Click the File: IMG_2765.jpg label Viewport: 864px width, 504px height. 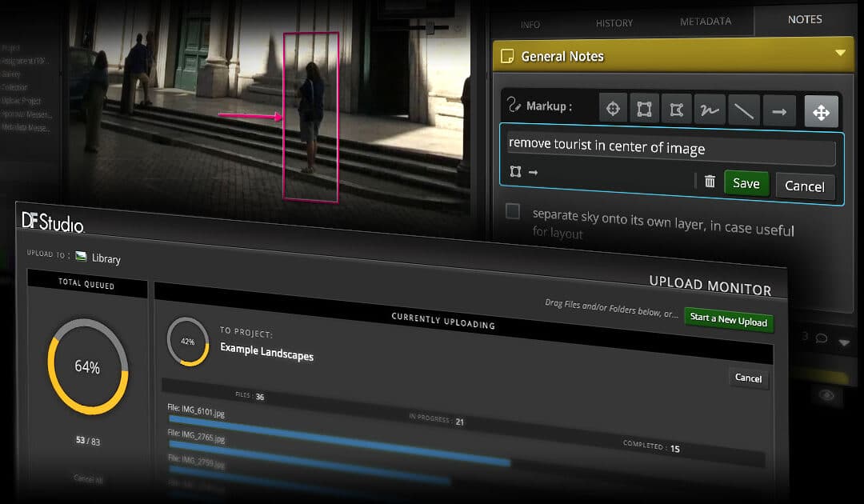point(196,436)
